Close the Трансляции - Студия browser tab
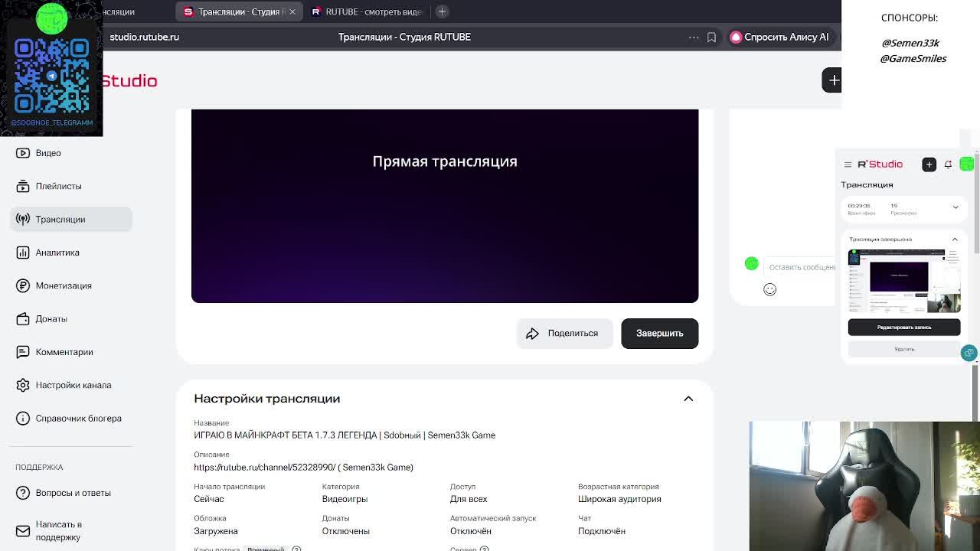This screenshot has height=551, width=980. [292, 11]
